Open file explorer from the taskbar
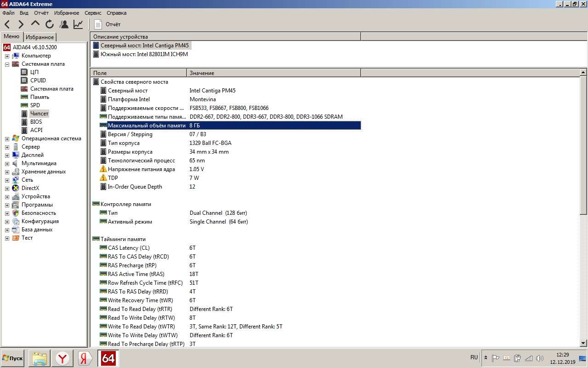The height and width of the screenshot is (368, 588). pos(40,358)
